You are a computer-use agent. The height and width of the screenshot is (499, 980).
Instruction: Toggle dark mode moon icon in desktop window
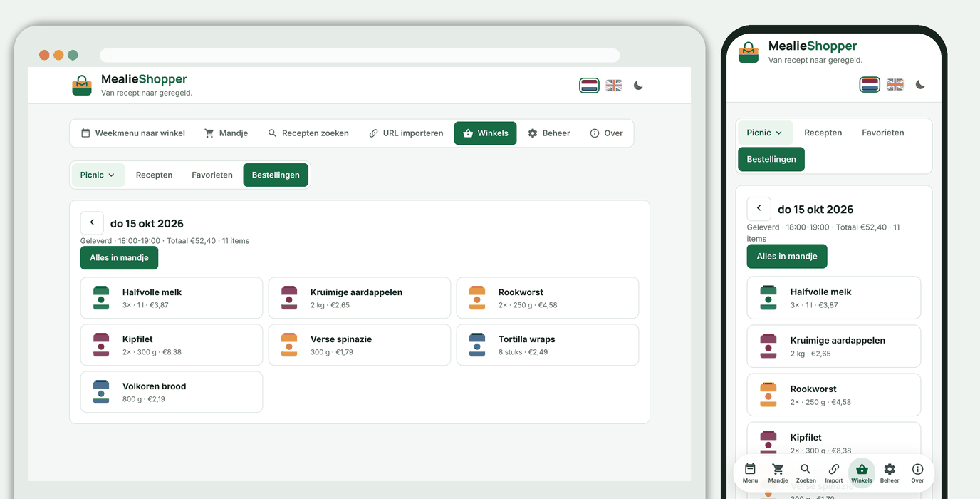pyautogui.click(x=638, y=86)
